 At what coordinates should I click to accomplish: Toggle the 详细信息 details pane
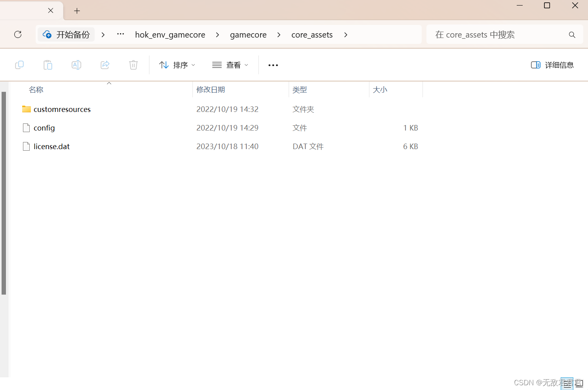(552, 64)
